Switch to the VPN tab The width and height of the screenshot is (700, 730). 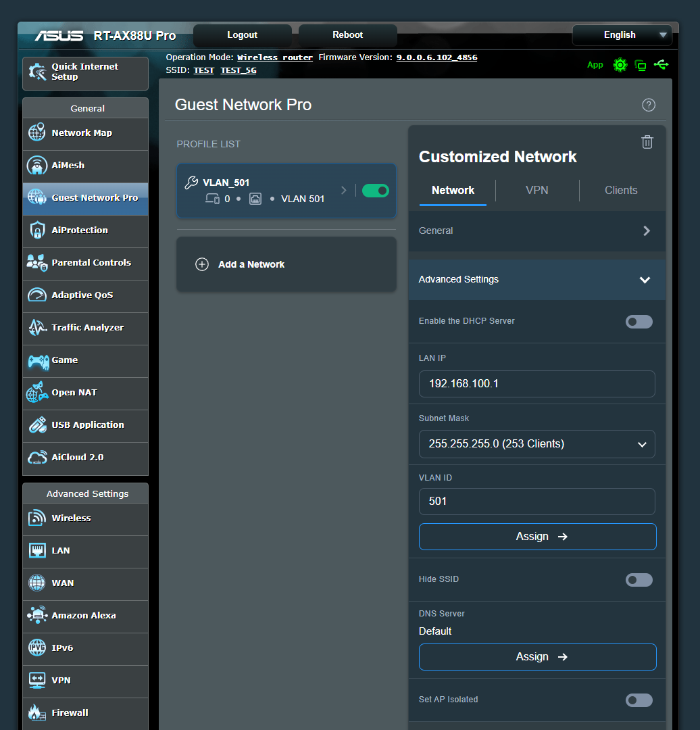coord(536,191)
